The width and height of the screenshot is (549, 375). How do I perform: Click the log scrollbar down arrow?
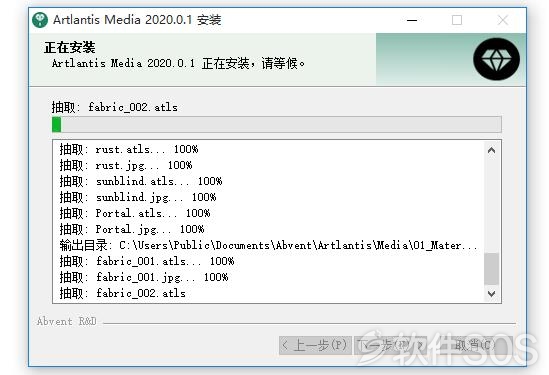coord(491,293)
